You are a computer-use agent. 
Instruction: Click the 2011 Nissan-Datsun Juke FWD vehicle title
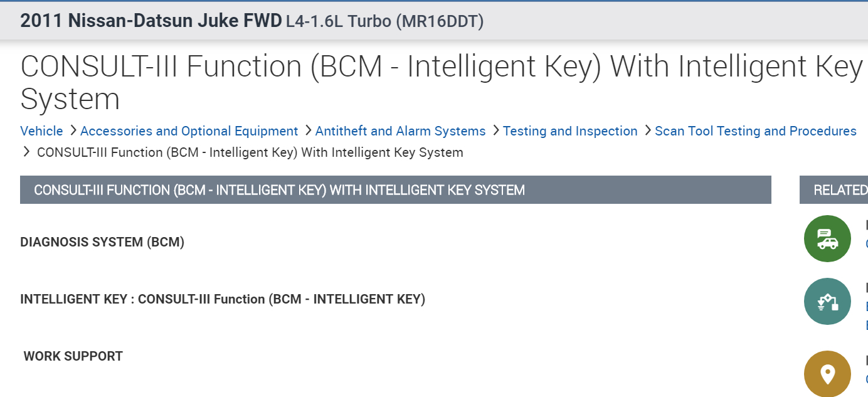pyautogui.click(x=151, y=21)
